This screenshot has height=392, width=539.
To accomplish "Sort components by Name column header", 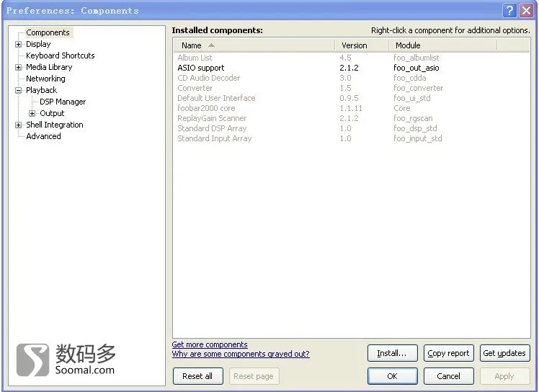I will (x=254, y=45).
